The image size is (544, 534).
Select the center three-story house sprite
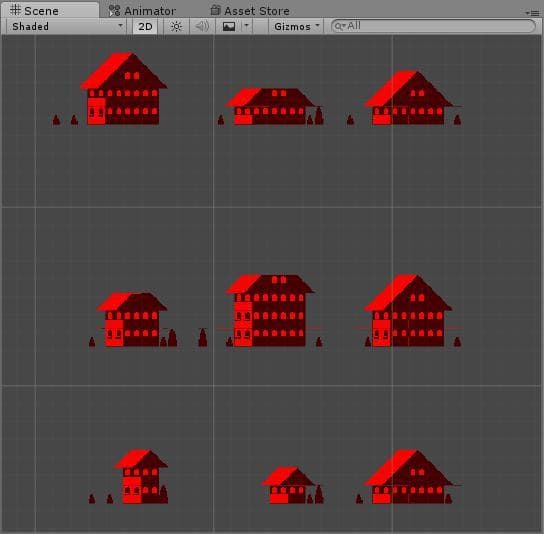coord(270,311)
